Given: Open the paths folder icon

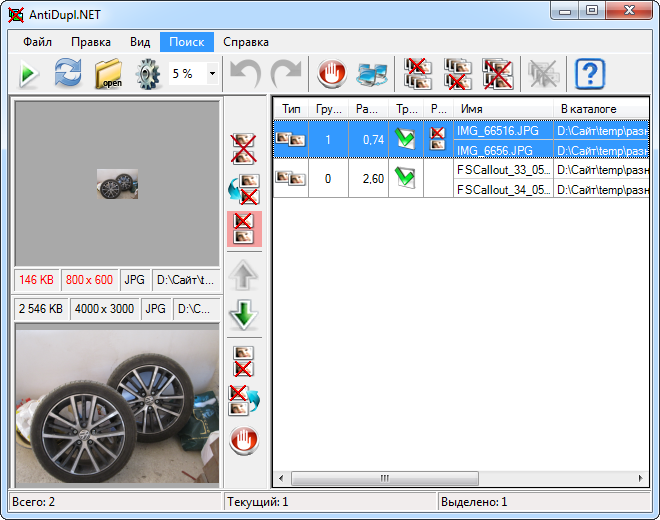Looking at the screenshot, I should [108, 74].
